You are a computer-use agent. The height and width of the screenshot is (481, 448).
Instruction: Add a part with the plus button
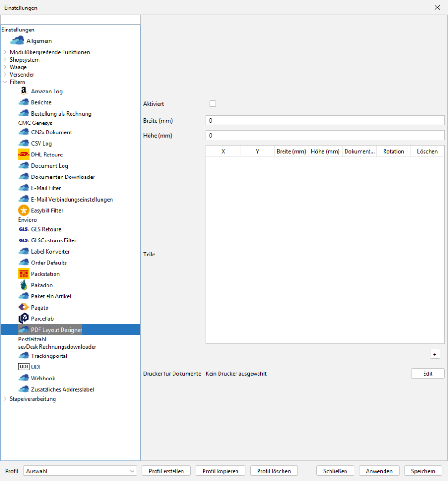coord(435,354)
